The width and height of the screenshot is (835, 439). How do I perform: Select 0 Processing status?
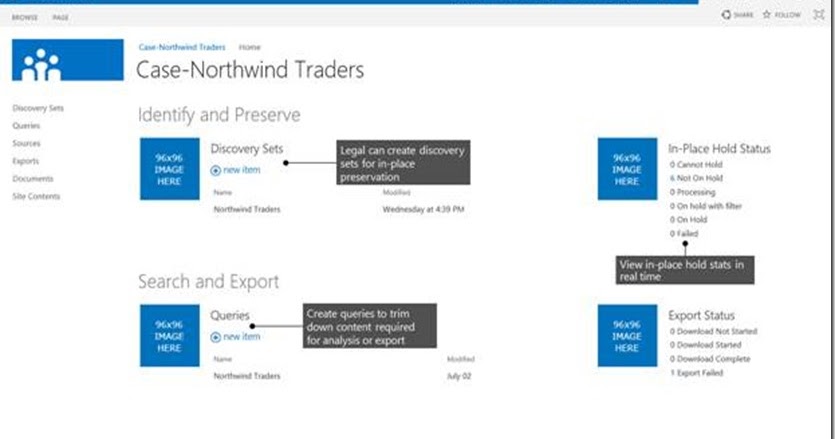click(x=692, y=192)
